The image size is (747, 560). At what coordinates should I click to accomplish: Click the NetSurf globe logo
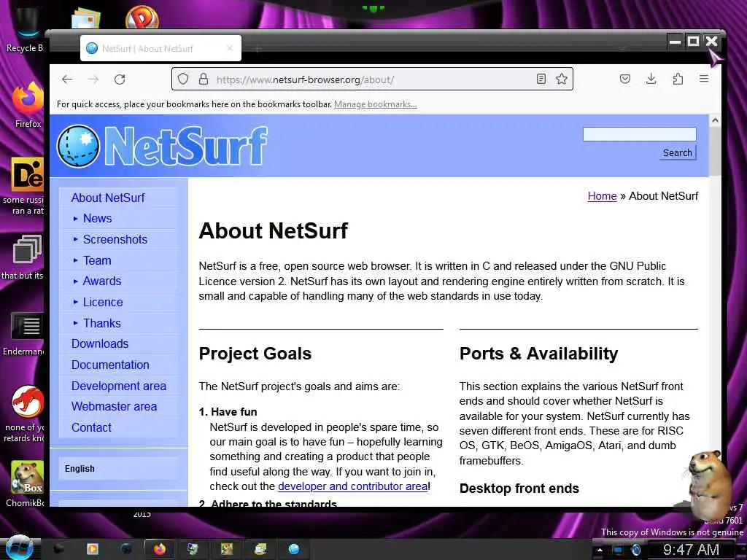click(x=79, y=146)
